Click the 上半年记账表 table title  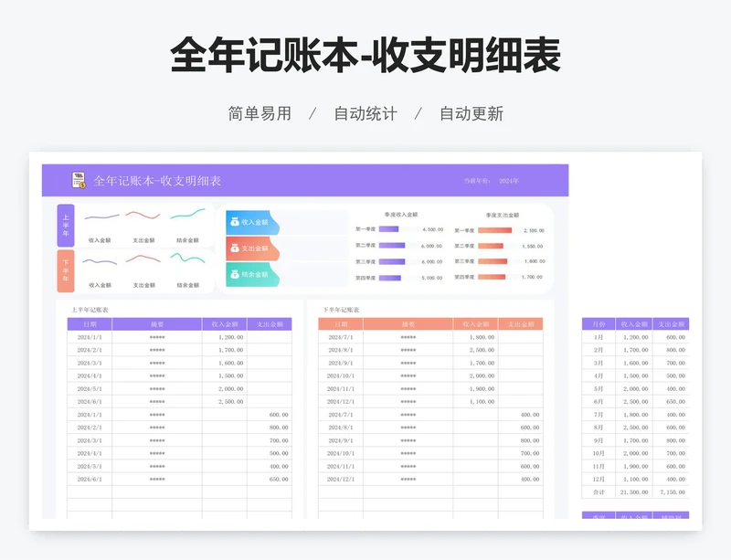[x=90, y=310]
